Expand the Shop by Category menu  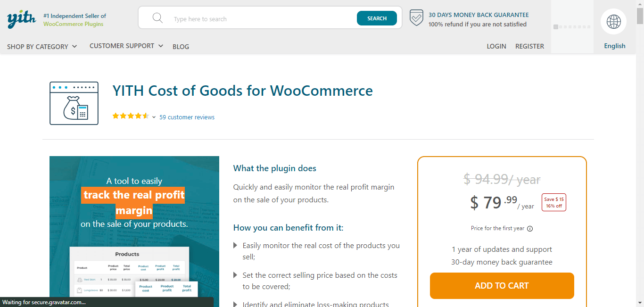(42, 47)
